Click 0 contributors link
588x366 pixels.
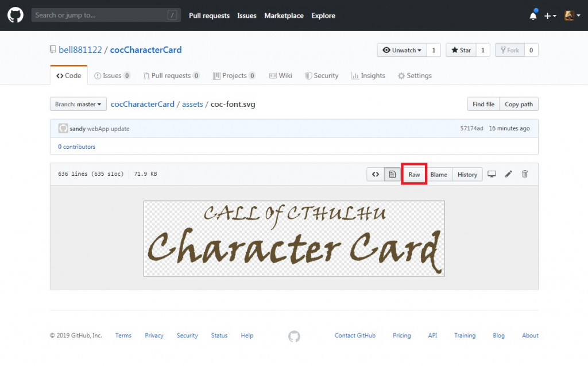76,147
